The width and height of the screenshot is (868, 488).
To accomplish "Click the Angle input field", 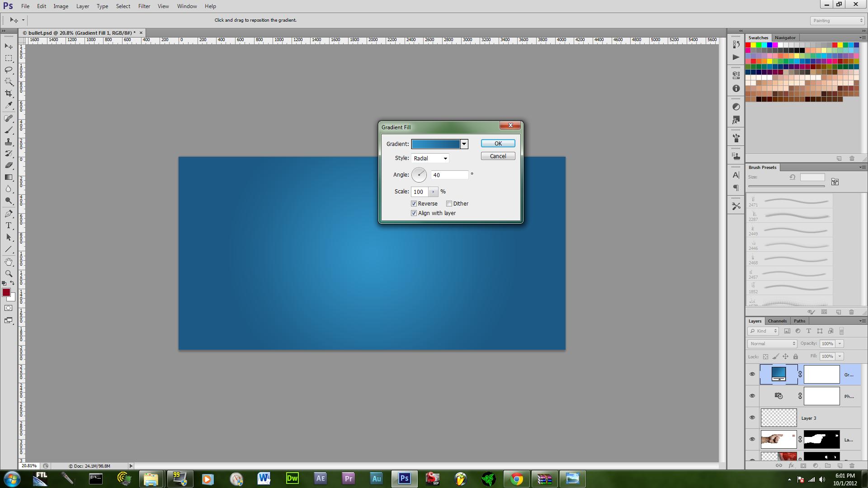I will click(450, 174).
